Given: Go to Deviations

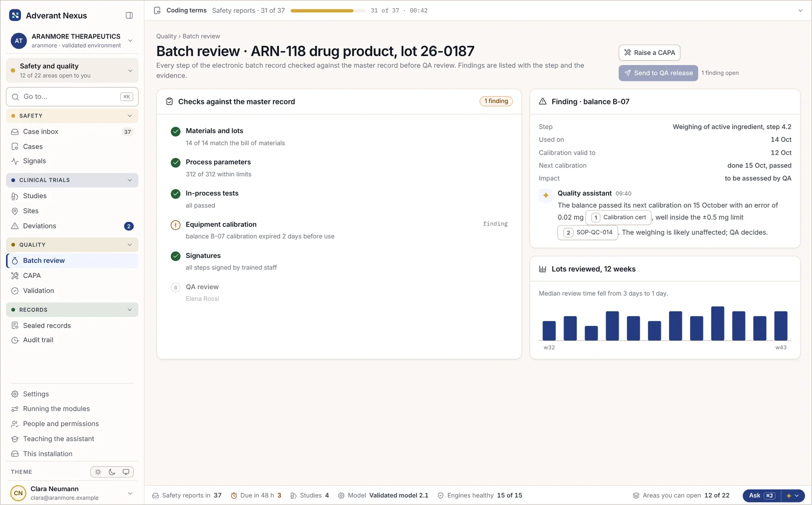Looking at the screenshot, I should [x=72, y=226].
